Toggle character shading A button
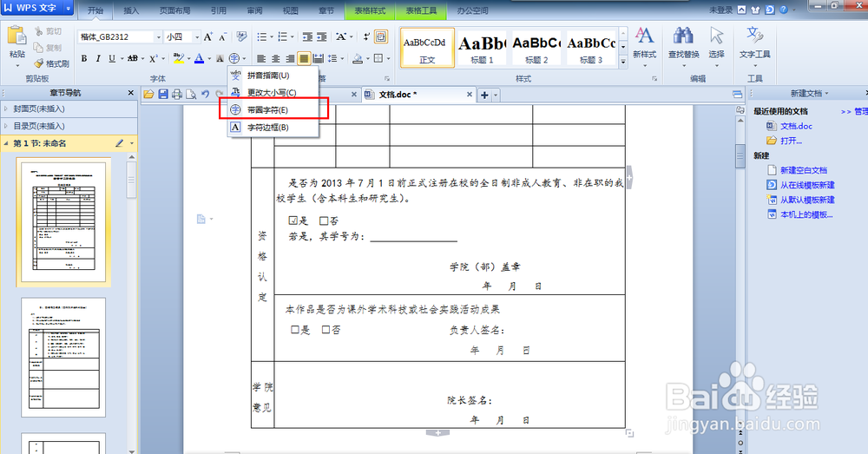The height and width of the screenshot is (454, 868). (220, 58)
